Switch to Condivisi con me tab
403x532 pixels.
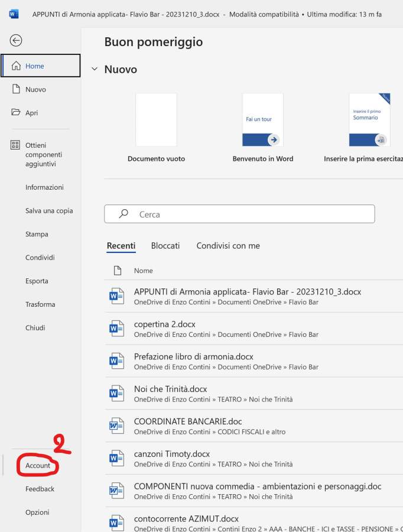[228, 246]
